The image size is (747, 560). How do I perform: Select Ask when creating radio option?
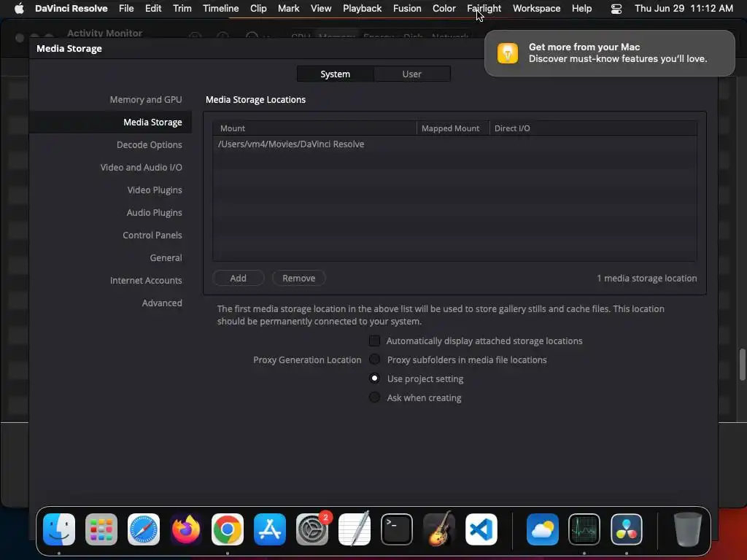click(374, 397)
